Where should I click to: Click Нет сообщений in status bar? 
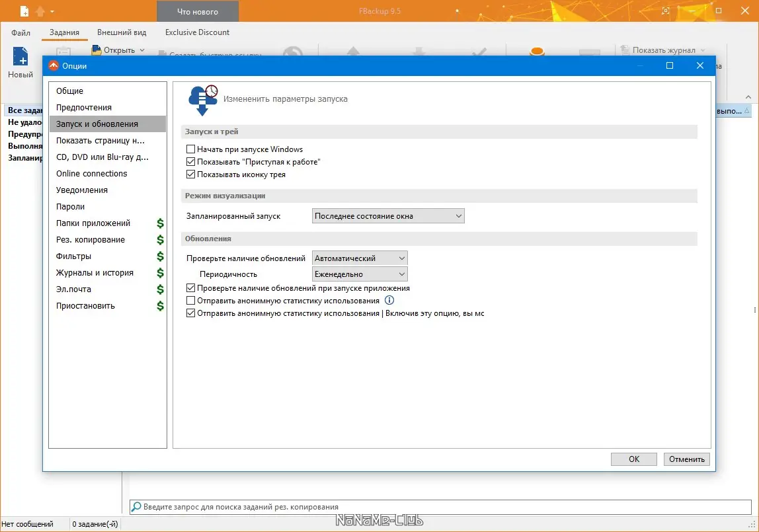27,524
